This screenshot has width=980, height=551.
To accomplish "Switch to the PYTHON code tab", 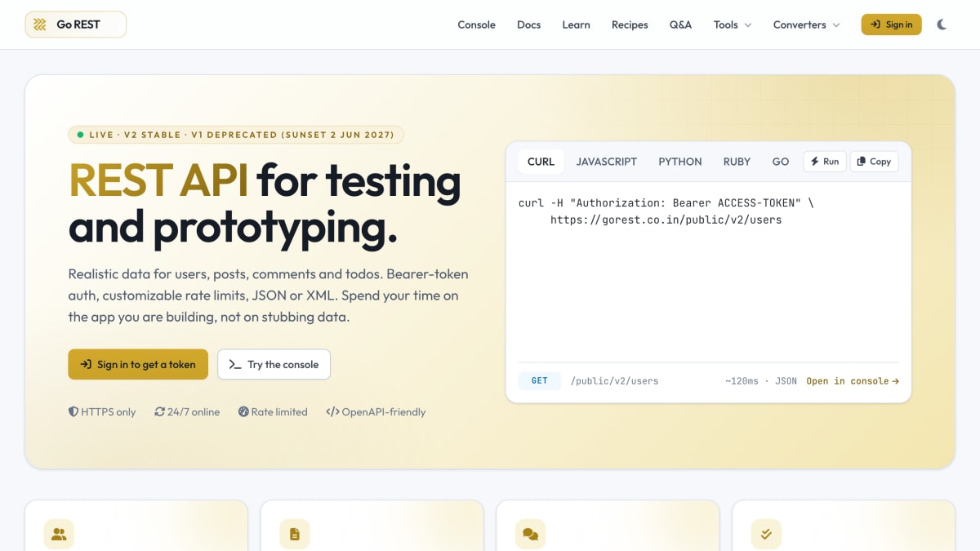I will click(680, 162).
